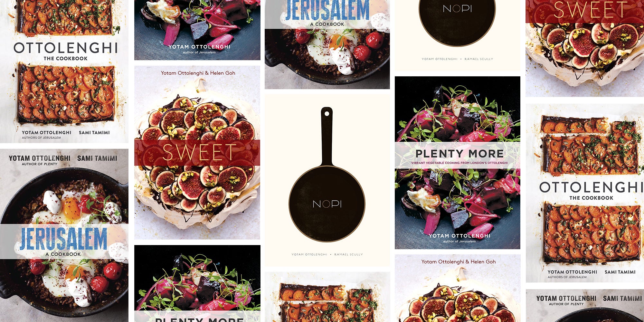
Task: Click the blue JERUSALEM title at the top
Action: point(327,10)
